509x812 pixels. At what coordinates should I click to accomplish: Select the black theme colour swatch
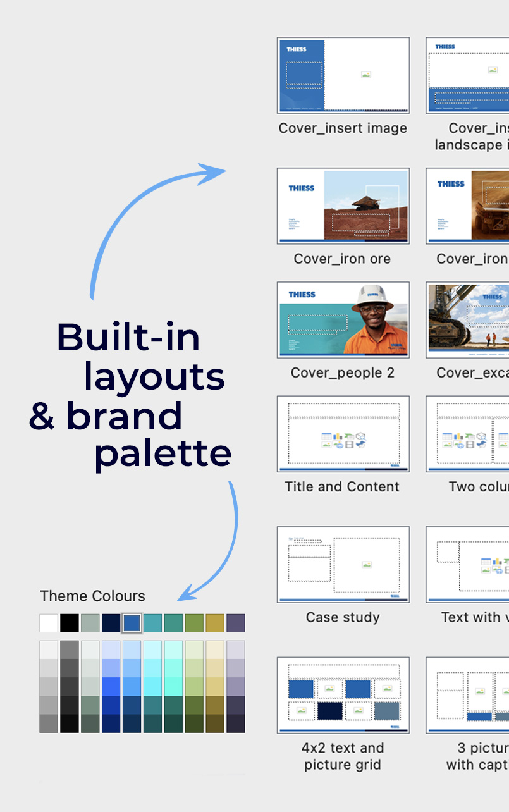coord(70,623)
